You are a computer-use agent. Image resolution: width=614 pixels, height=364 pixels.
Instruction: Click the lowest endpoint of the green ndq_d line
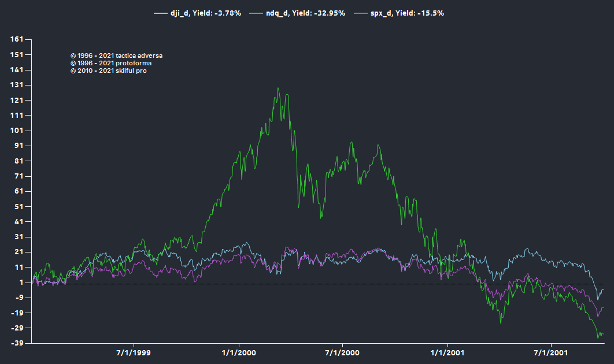(x=598, y=337)
